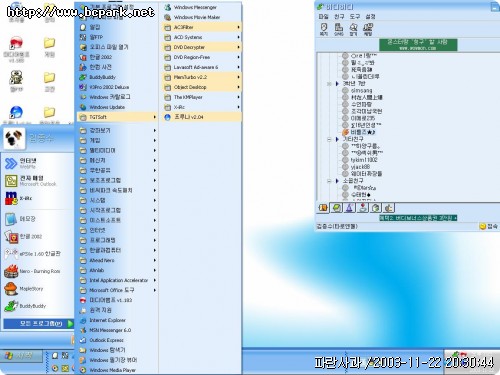
Task: Collapse the 소원친구 friend group
Action: 329,181
